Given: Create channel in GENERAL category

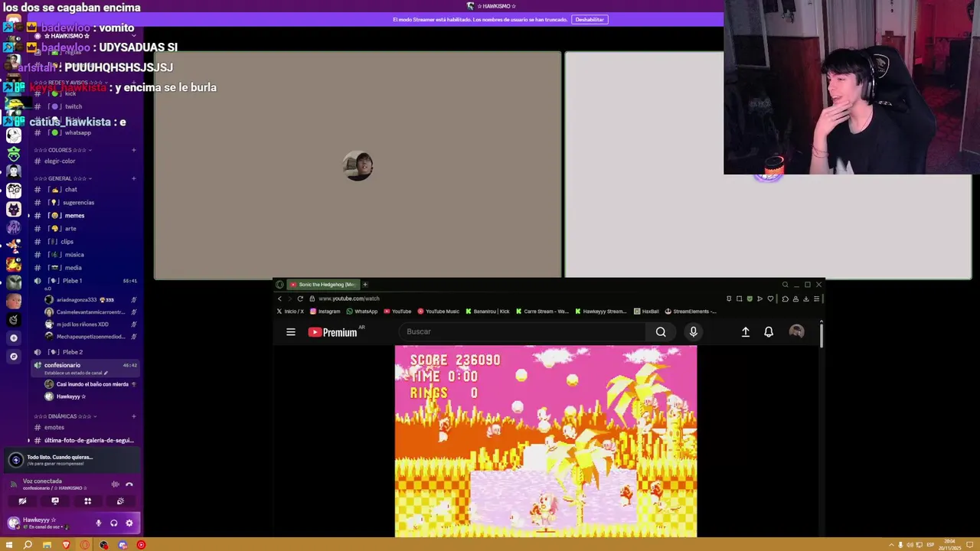Looking at the screenshot, I should (133, 178).
